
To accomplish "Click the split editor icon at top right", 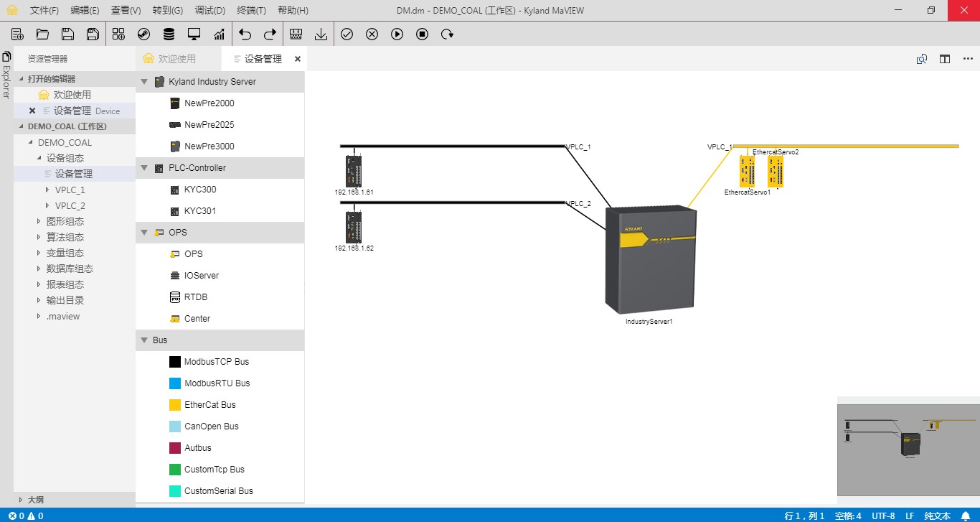I will coord(945,59).
